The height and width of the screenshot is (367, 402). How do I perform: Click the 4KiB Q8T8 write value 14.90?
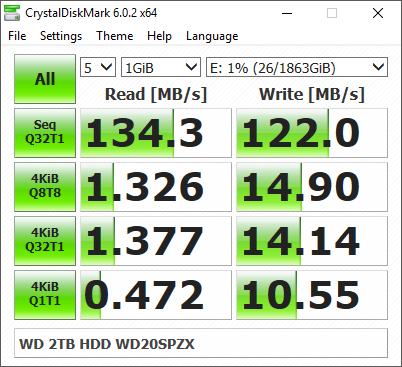tap(312, 187)
